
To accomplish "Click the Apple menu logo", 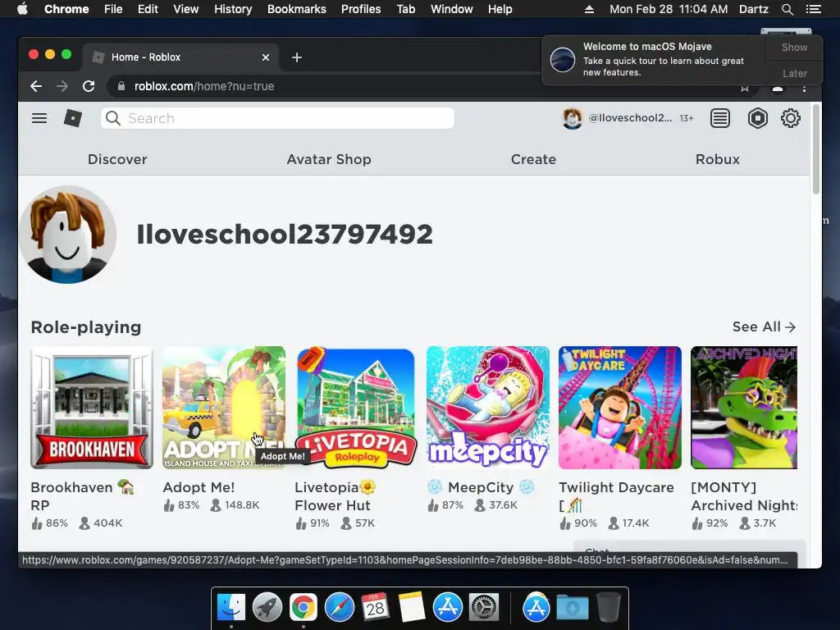I will pos(22,9).
